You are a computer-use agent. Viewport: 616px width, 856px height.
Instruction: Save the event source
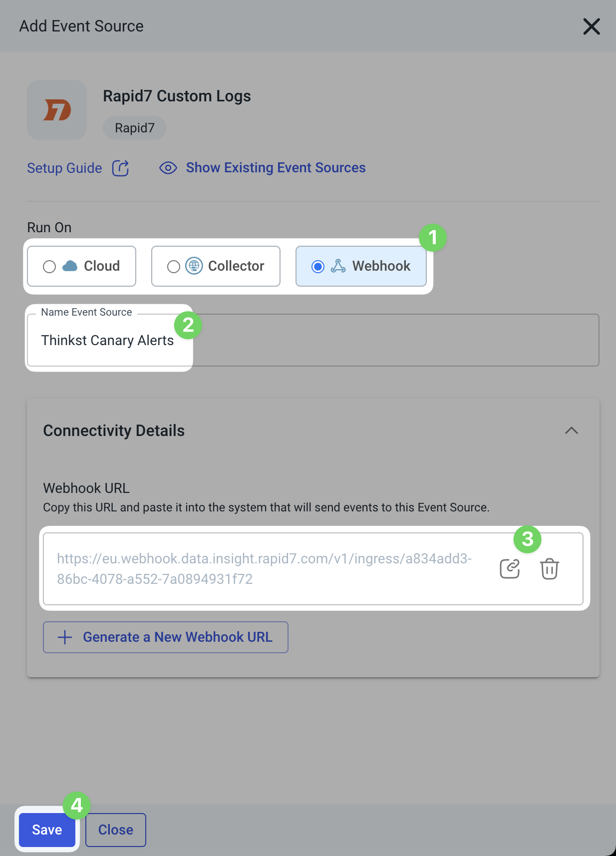tap(47, 830)
